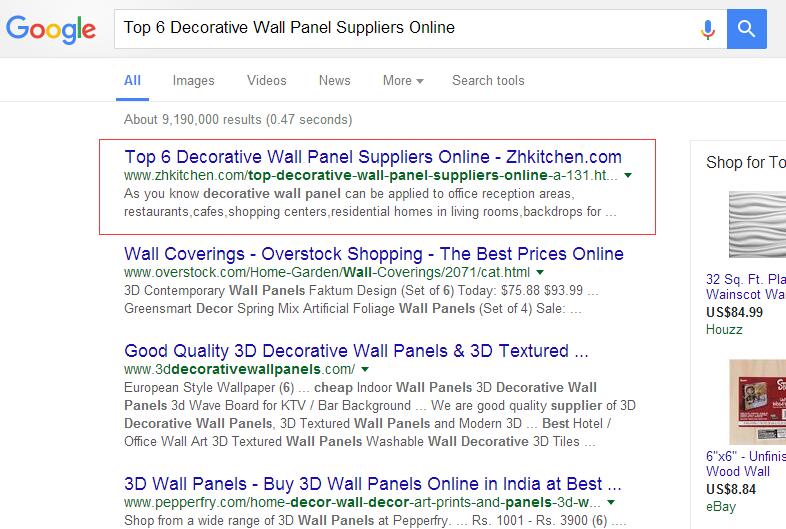Select the All results tab
Screen dimensions: 786x529
132,81
